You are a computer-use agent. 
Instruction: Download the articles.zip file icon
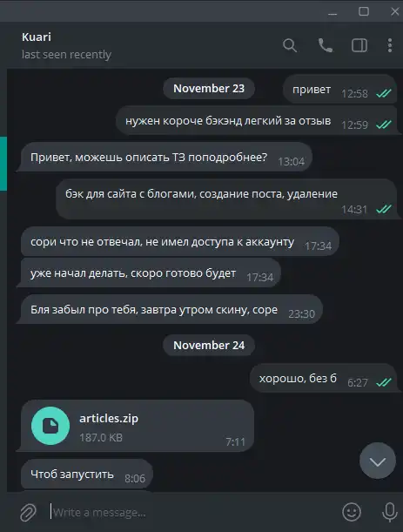click(50, 426)
